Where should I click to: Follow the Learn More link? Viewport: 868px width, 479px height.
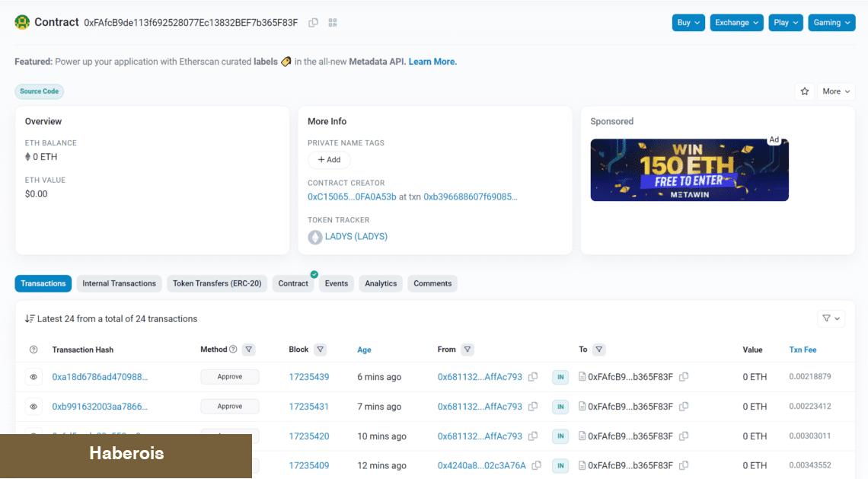click(433, 62)
